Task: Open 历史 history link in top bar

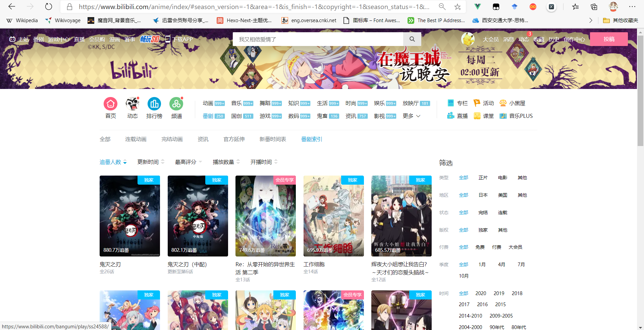Action: [554, 39]
